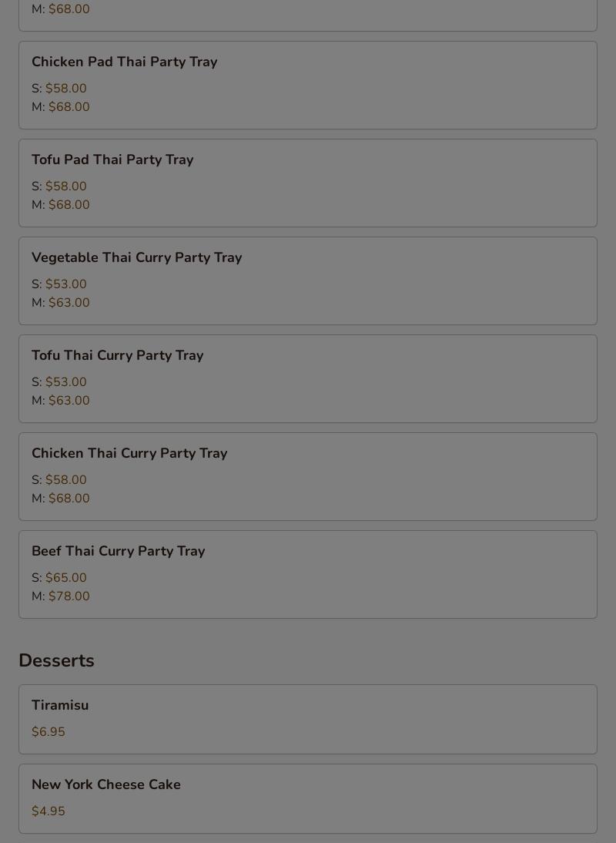Image resolution: width=616 pixels, height=843 pixels.
Task: Pick the small $58.00 Tofu Pad Thai price
Action: click(x=65, y=186)
